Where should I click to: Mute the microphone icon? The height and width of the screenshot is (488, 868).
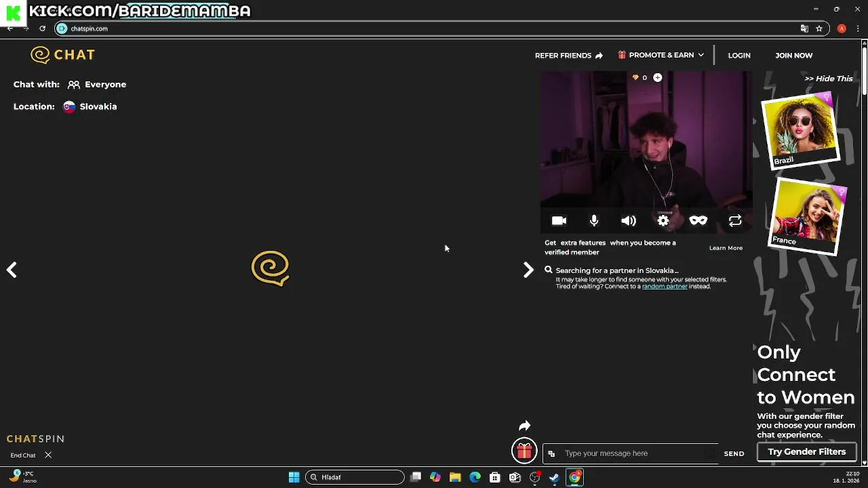pos(594,221)
